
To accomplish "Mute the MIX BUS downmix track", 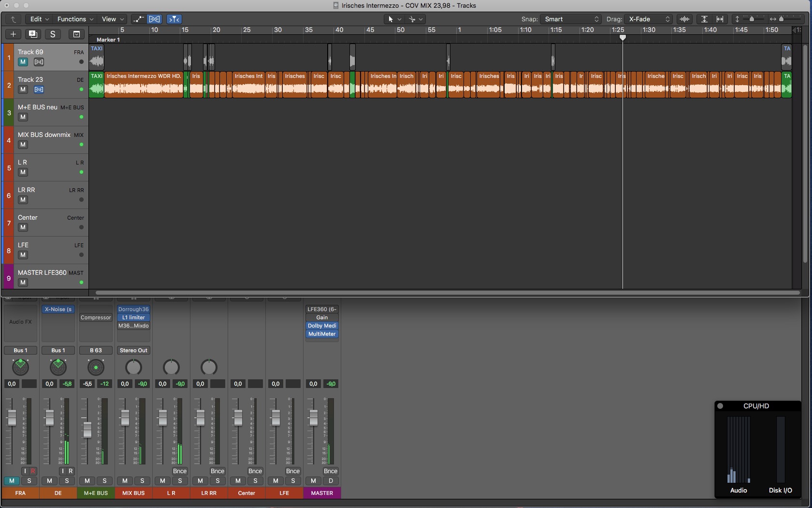I will click(23, 145).
